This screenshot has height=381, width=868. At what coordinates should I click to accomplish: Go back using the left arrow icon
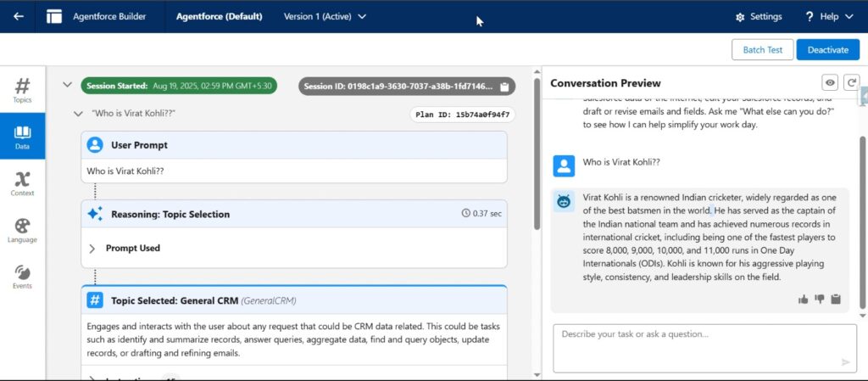pos(19,17)
